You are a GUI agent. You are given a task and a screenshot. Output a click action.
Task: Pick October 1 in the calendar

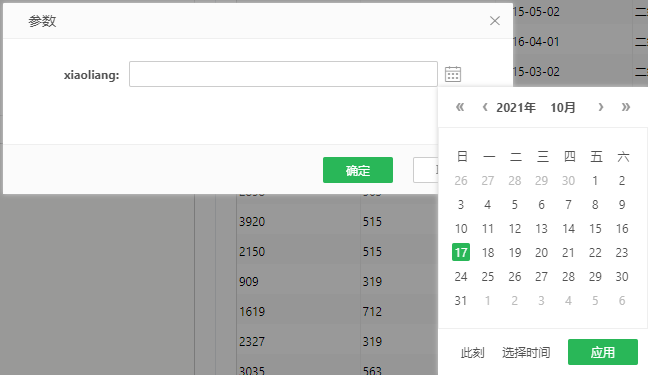pyautogui.click(x=595, y=181)
